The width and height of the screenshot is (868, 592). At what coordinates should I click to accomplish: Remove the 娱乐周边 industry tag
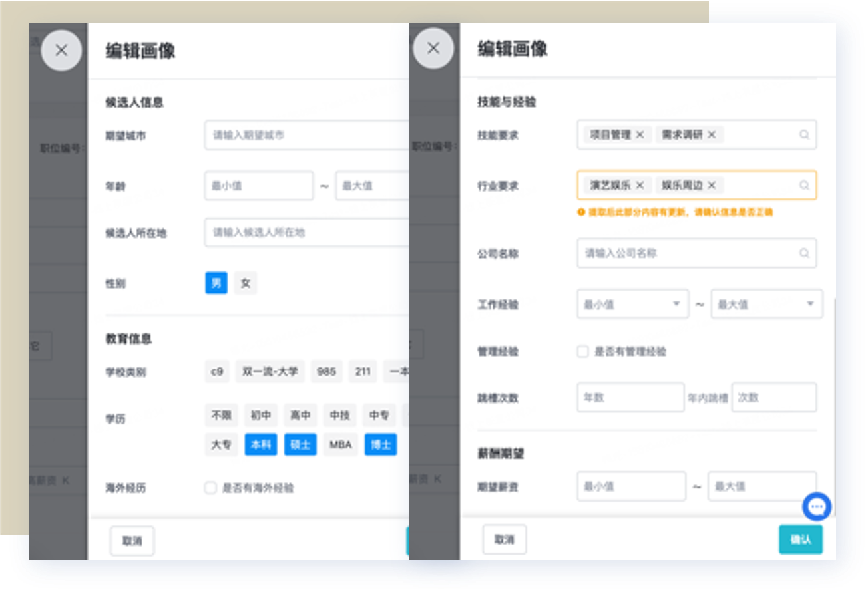712,186
